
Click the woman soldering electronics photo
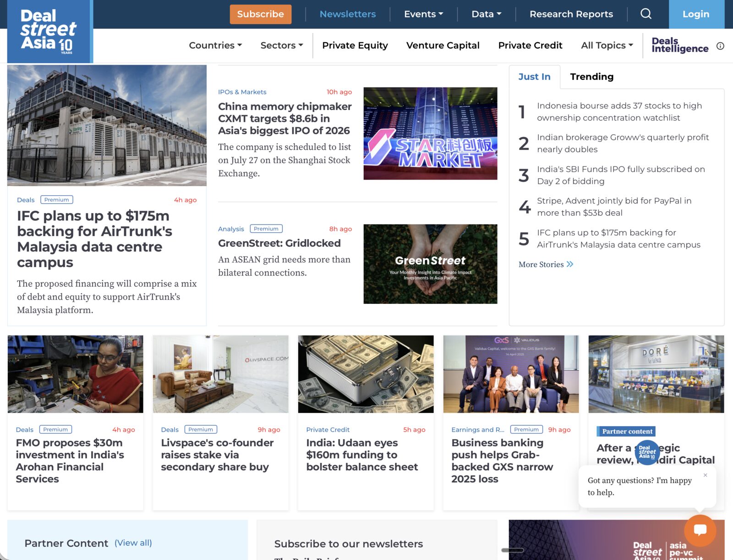click(75, 374)
